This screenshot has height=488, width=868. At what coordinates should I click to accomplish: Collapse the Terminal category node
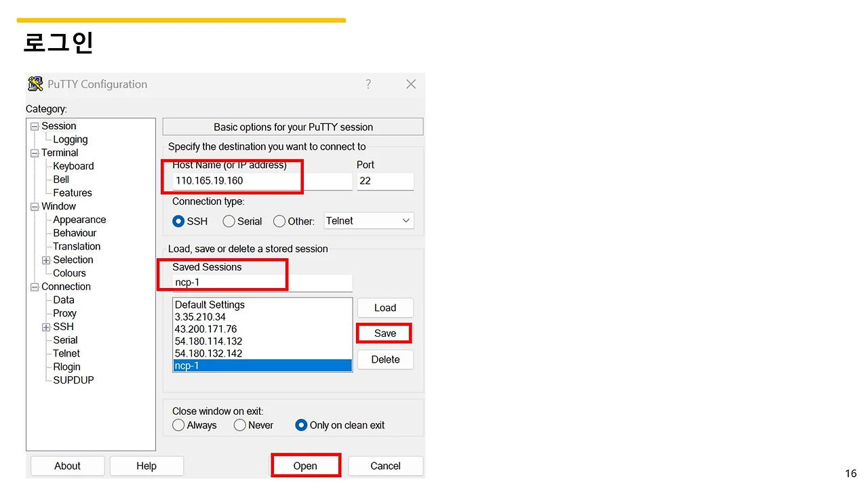[35, 153]
